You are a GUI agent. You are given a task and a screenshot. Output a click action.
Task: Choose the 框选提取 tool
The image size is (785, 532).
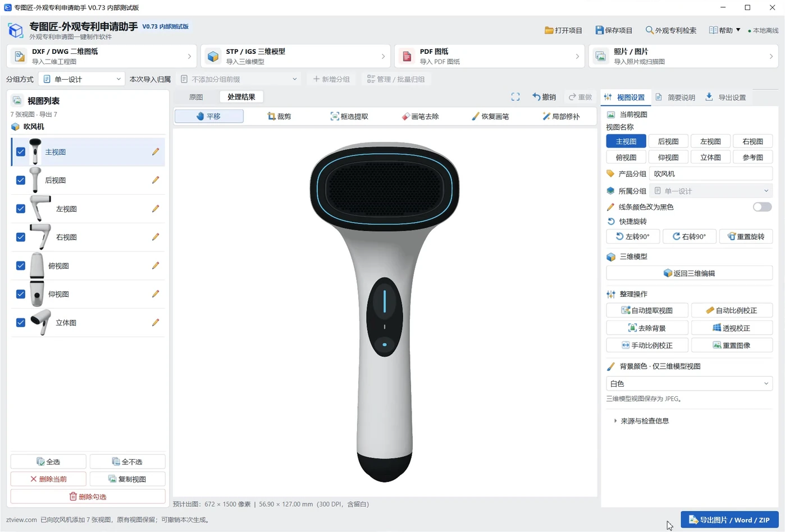click(349, 116)
